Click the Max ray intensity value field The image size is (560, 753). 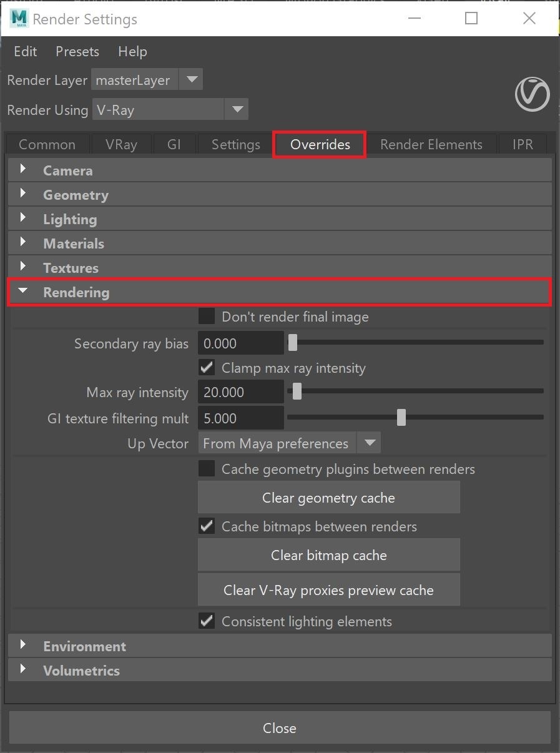click(241, 392)
